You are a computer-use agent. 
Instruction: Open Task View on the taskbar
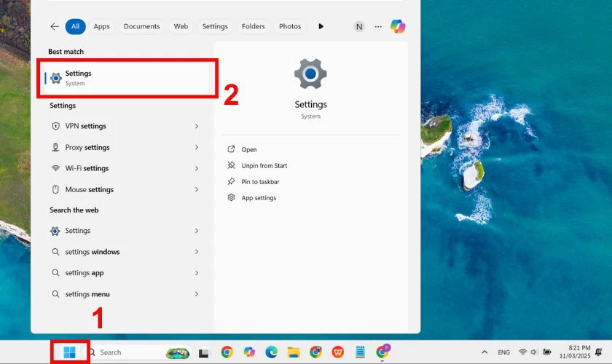click(203, 352)
